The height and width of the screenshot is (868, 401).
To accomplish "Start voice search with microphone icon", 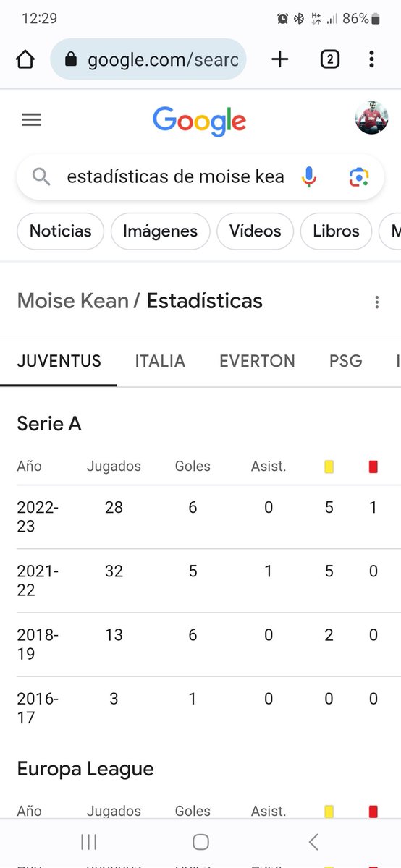I will pyautogui.click(x=309, y=176).
